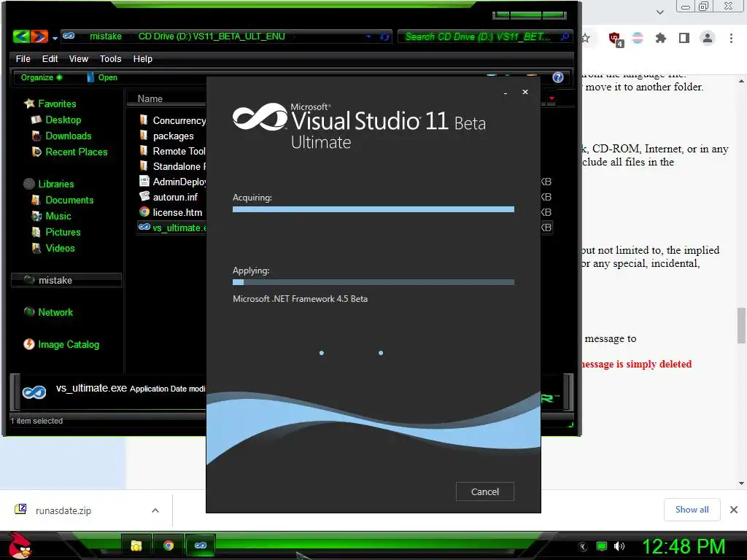
Task: Toggle the Chrome side panel icon
Action: tap(684, 38)
